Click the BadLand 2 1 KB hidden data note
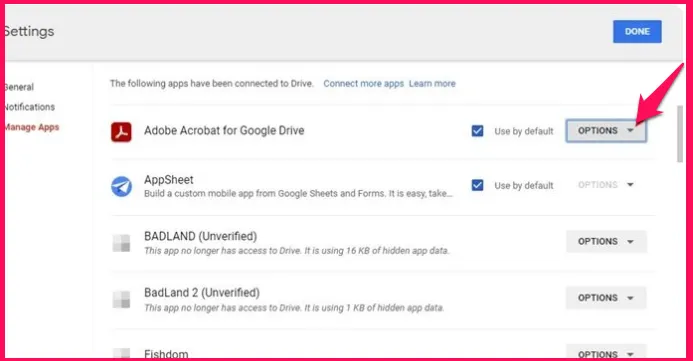The height and width of the screenshot is (361, 693). pyautogui.click(x=294, y=308)
